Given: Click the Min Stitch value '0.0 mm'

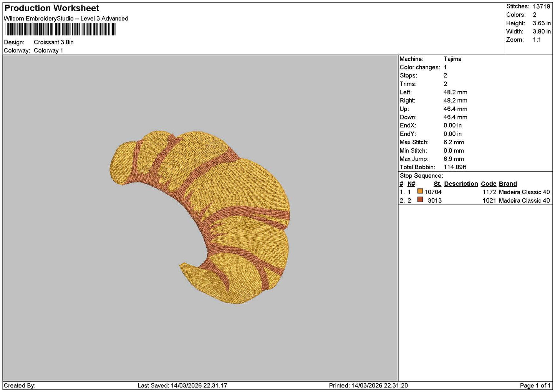Looking at the screenshot, I should coord(454,151).
